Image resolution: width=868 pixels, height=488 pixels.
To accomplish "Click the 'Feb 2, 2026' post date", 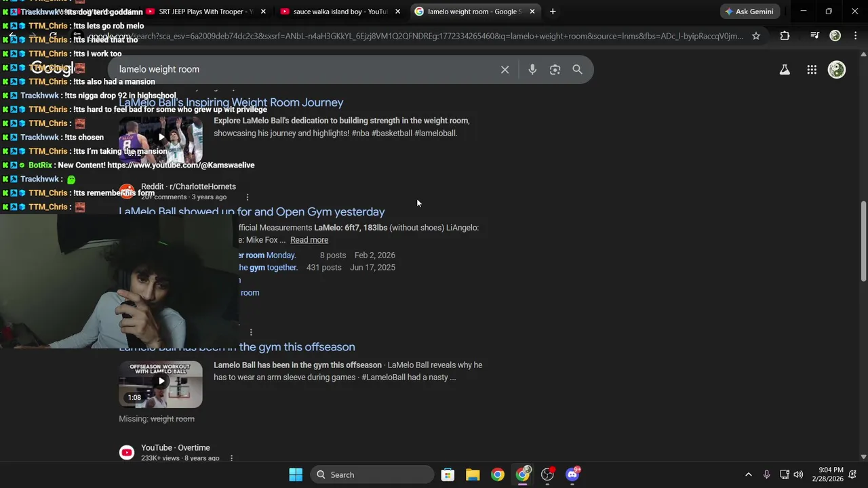I will click(x=374, y=256).
